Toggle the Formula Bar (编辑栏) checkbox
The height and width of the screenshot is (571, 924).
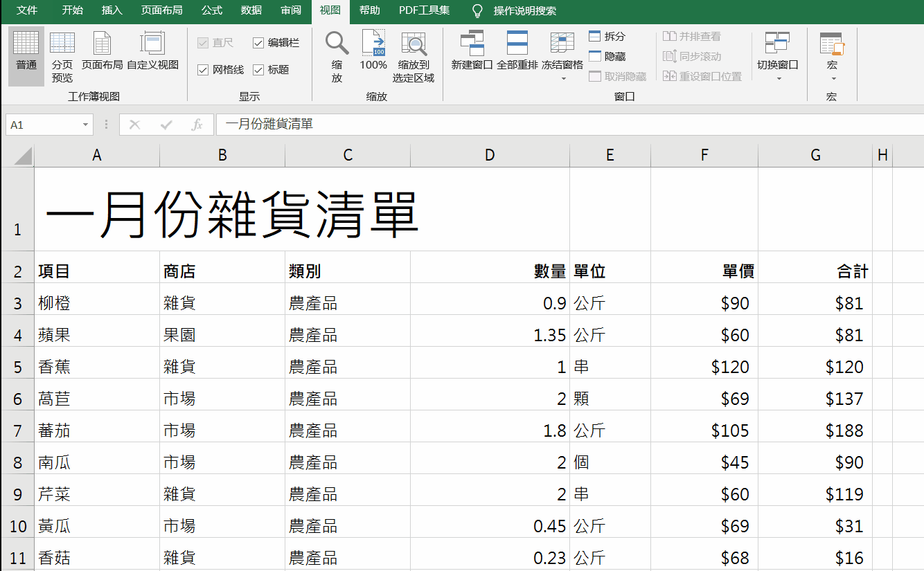coord(258,43)
